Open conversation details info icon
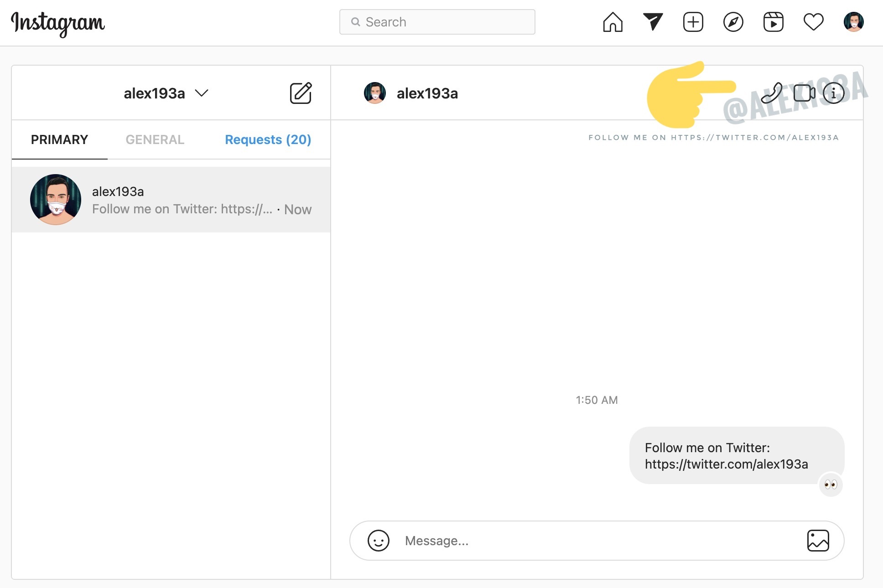The height and width of the screenshot is (588, 883). [x=834, y=93]
